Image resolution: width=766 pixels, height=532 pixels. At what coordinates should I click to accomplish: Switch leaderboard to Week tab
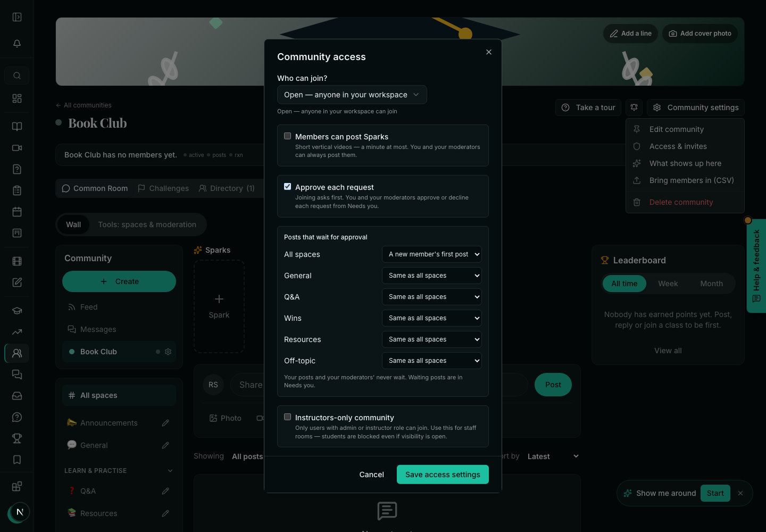(x=668, y=284)
